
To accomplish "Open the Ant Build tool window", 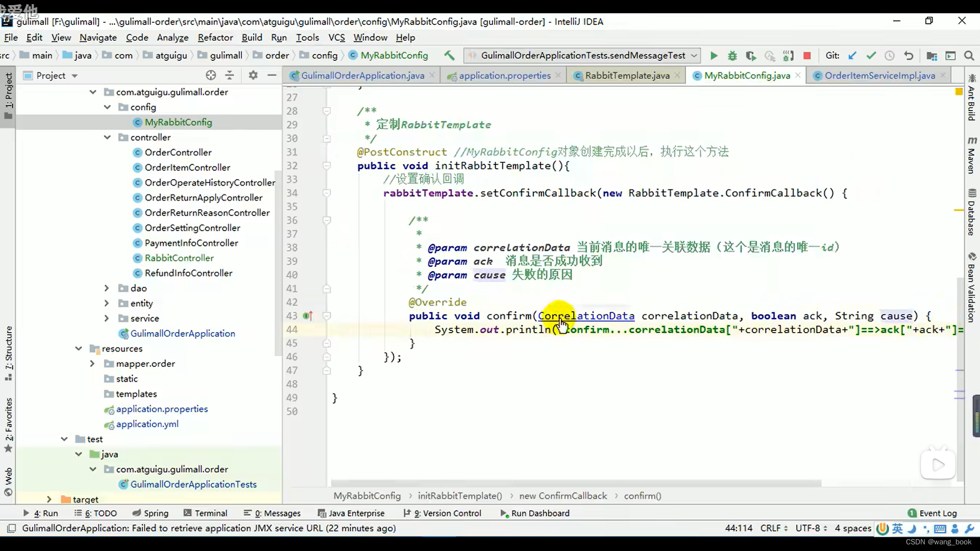I will pos(971,97).
